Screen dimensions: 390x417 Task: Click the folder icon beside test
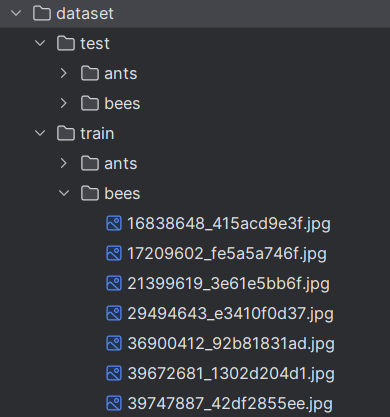tap(66, 44)
